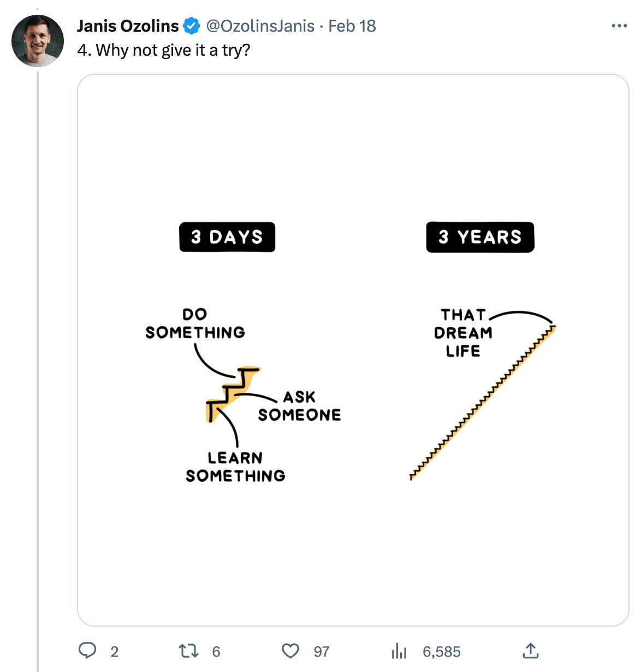The width and height of the screenshot is (641, 672).
Task: Click the reply count number 2
Action: [x=115, y=651]
